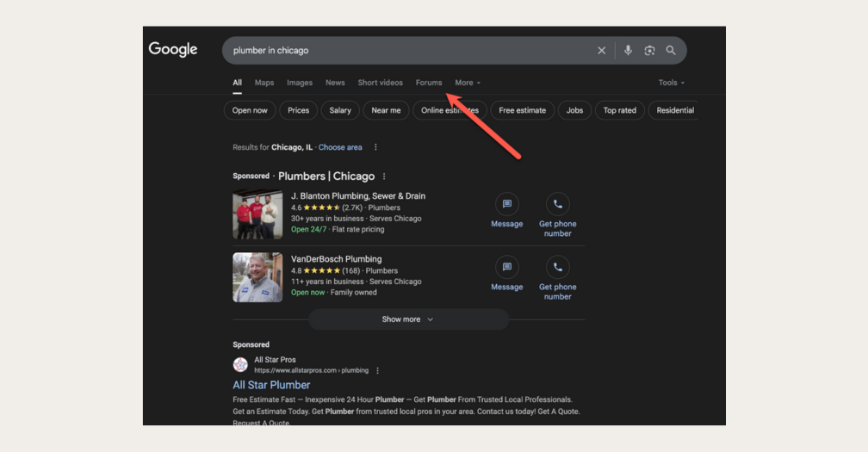This screenshot has width=868, height=452.
Task: Apply the Free estimate filter chip
Action: 523,110
